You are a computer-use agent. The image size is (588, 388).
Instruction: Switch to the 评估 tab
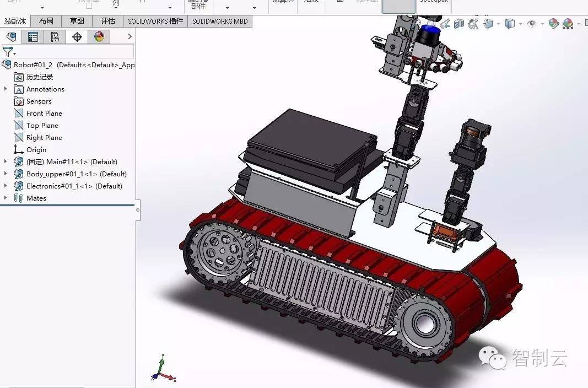(108, 21)
